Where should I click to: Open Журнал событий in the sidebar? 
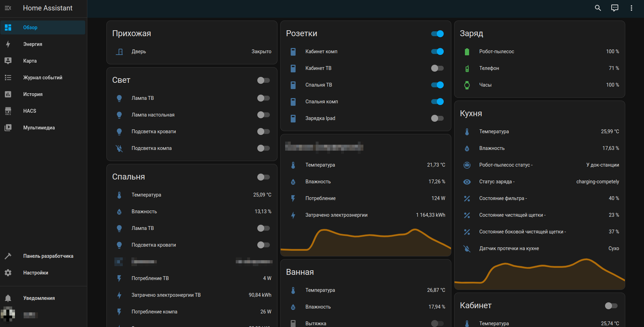[43, 78]
